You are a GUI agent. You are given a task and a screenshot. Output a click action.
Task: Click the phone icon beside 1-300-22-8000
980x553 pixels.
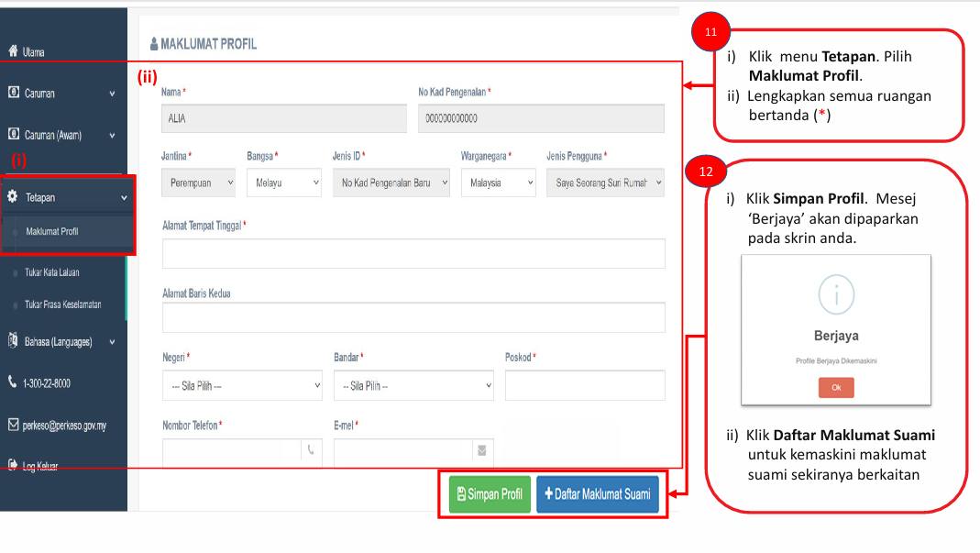[13, 383]
